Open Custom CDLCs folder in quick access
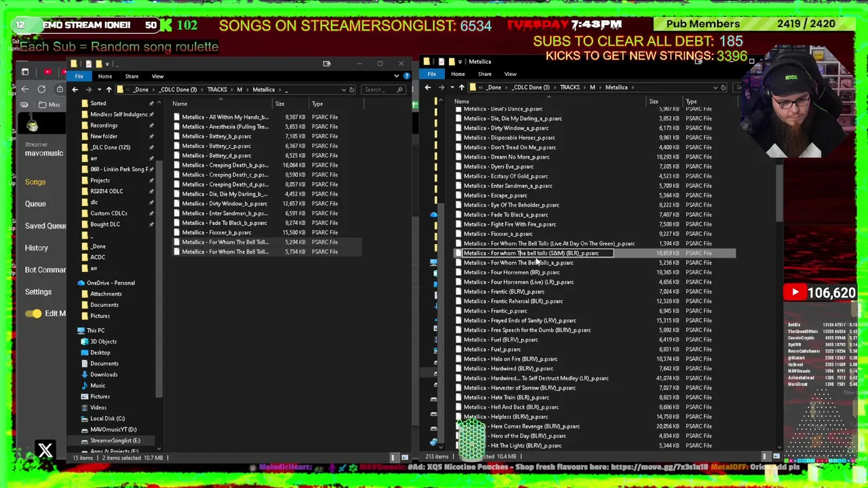The height and width of the screenshot is (488, 868). point(108,213)
